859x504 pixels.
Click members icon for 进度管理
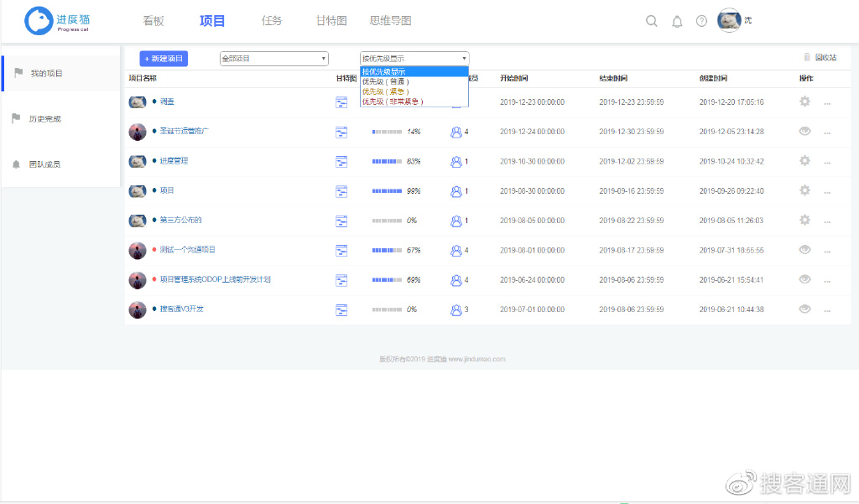[456, 162]
